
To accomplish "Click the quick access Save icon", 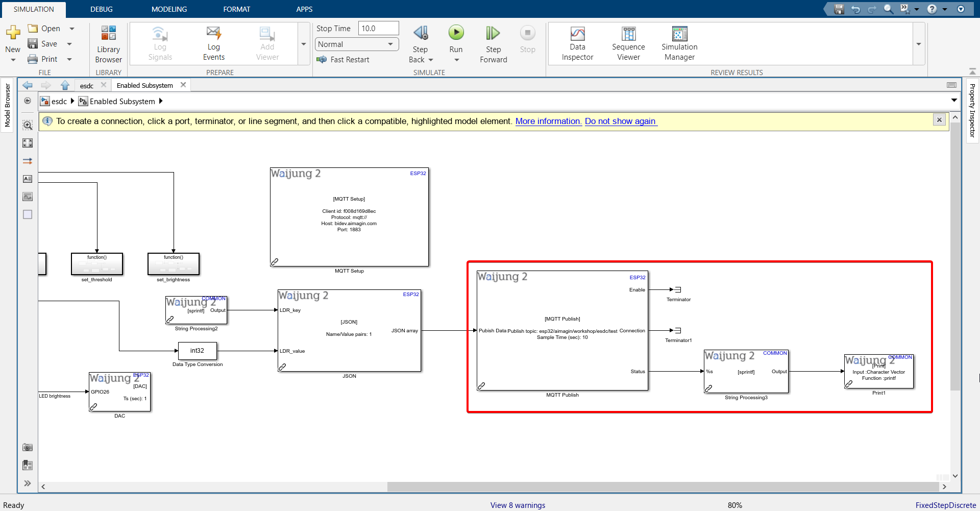I will [x=839, y=9].
